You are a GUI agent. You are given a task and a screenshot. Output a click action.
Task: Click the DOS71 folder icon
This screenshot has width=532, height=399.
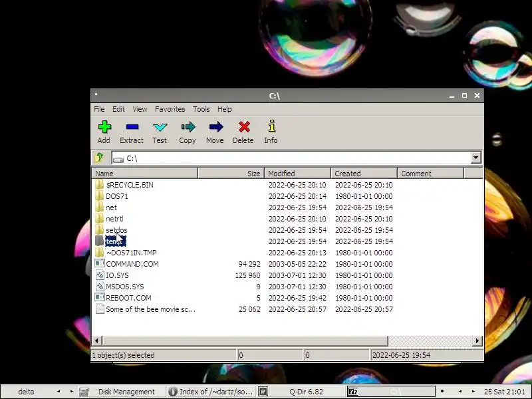coord(99,196)
